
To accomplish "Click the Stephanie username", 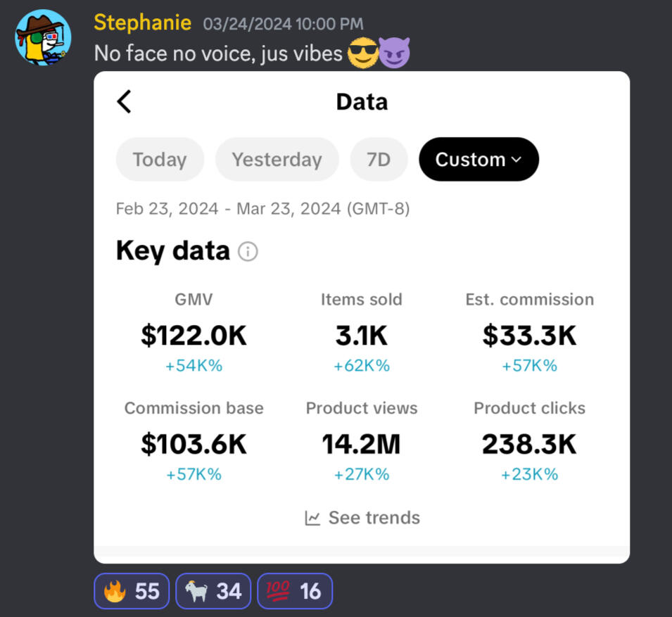I will point(142,23).
